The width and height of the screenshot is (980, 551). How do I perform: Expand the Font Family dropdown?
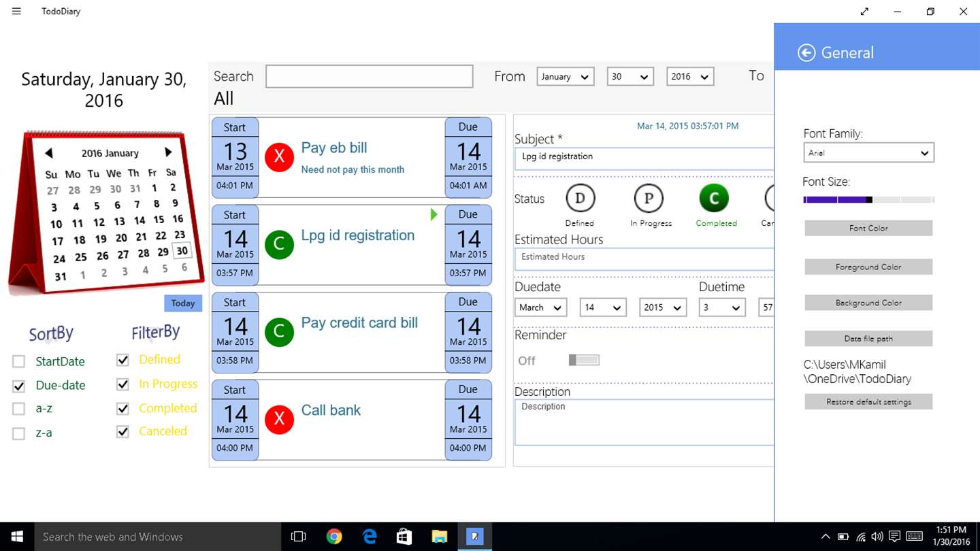click(x=868, y=153)
